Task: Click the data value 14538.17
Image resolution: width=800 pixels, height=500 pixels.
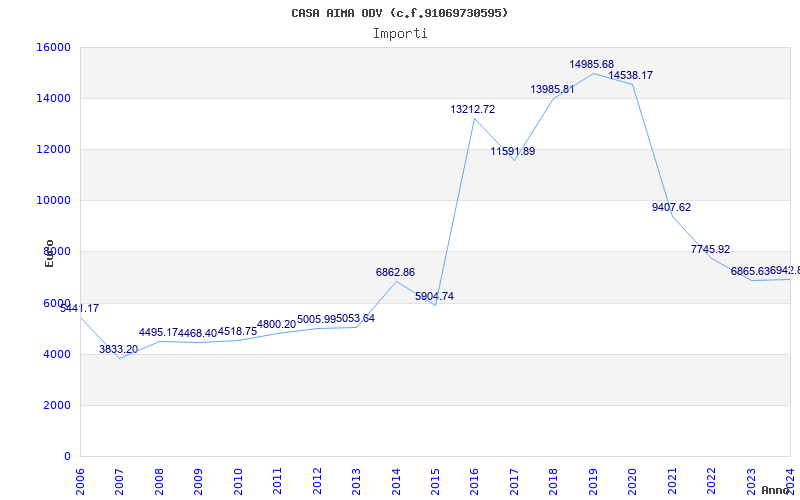Action: 631,76
